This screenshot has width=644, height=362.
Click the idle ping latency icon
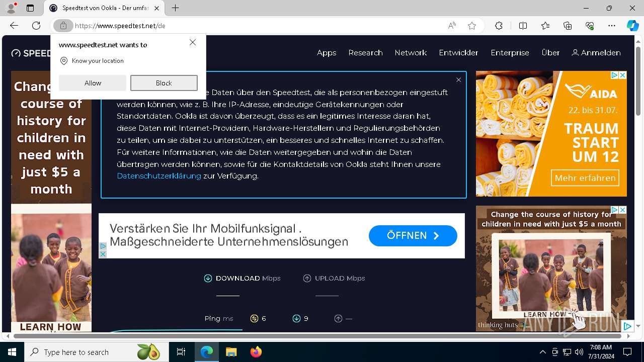[x=254, y=318]
